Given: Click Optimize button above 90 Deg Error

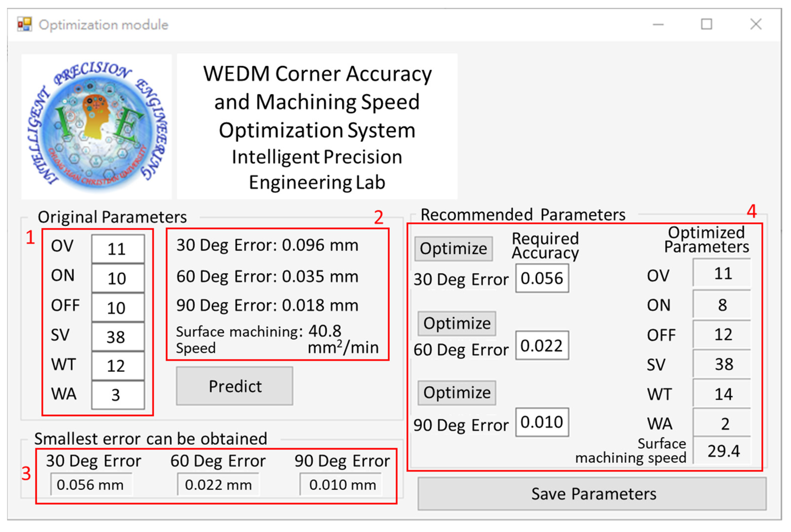Looking at the screenshot, I should 456,393.
